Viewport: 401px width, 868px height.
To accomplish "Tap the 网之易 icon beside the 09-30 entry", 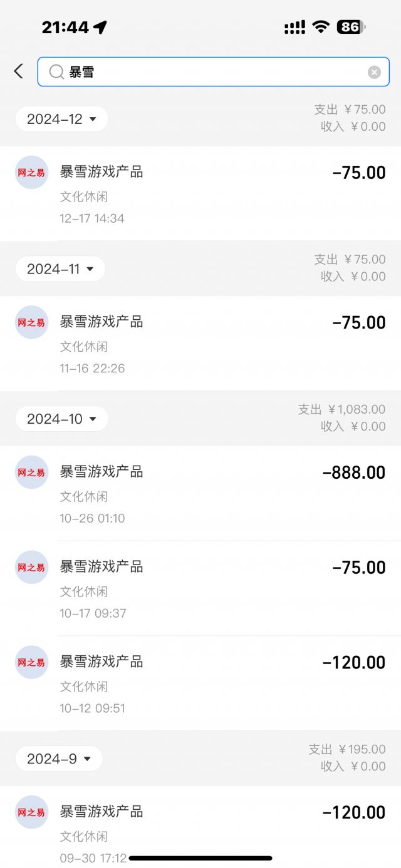I will [x=31, y=812].
